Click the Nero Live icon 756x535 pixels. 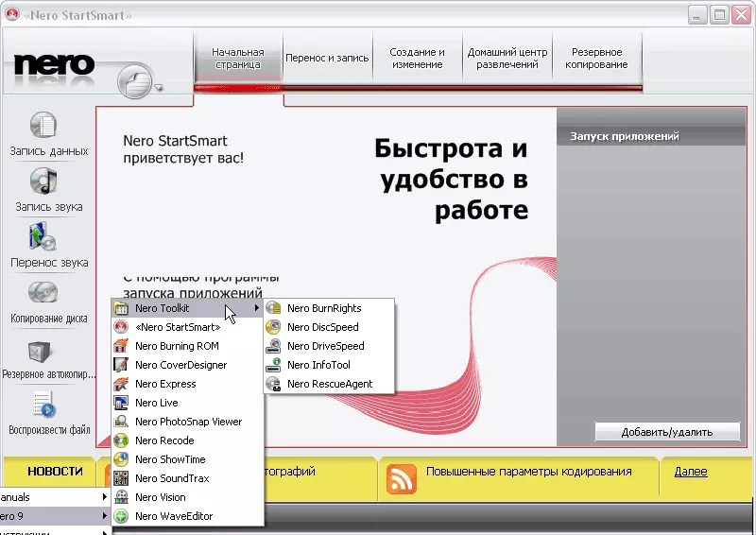pos(121,403)
